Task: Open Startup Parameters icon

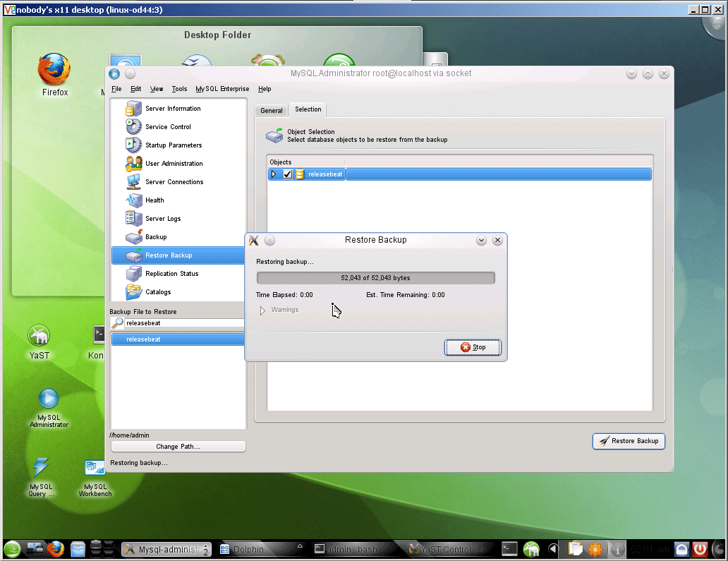Action: coord(134,145)
